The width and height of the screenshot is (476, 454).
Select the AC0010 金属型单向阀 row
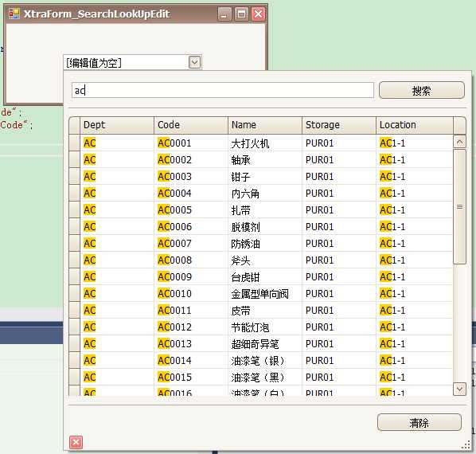pyautogui.click(x=261, y=293)
